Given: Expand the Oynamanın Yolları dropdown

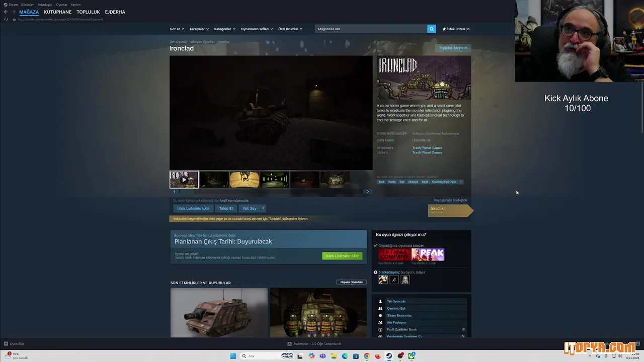Looking at the screenshot, I should (257, 29).
